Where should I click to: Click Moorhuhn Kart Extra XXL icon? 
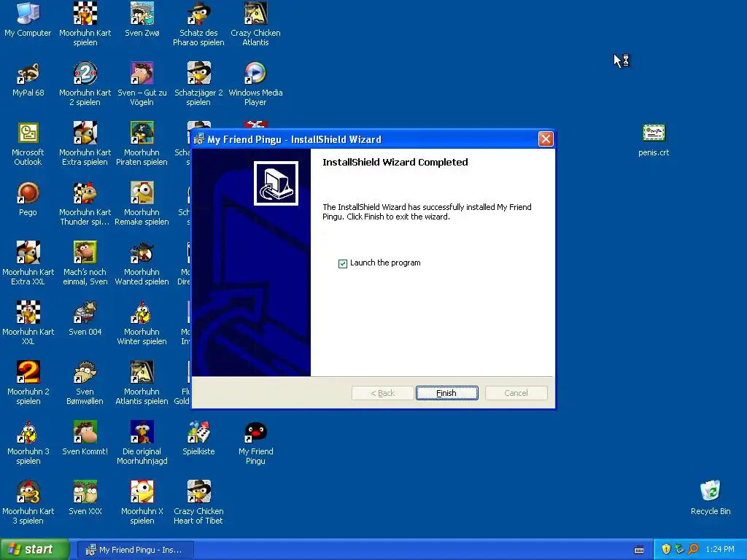coord(28,262)
